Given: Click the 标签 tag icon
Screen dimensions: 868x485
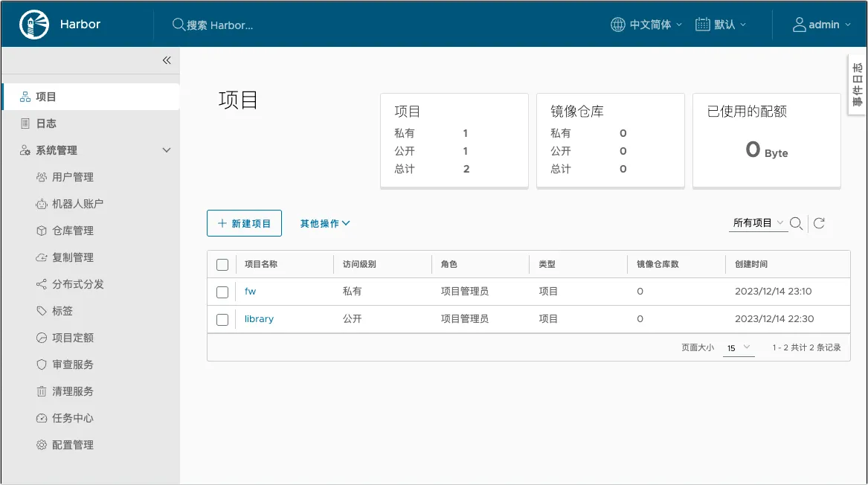Looking at the screenshot, I should tap(42, 311).
